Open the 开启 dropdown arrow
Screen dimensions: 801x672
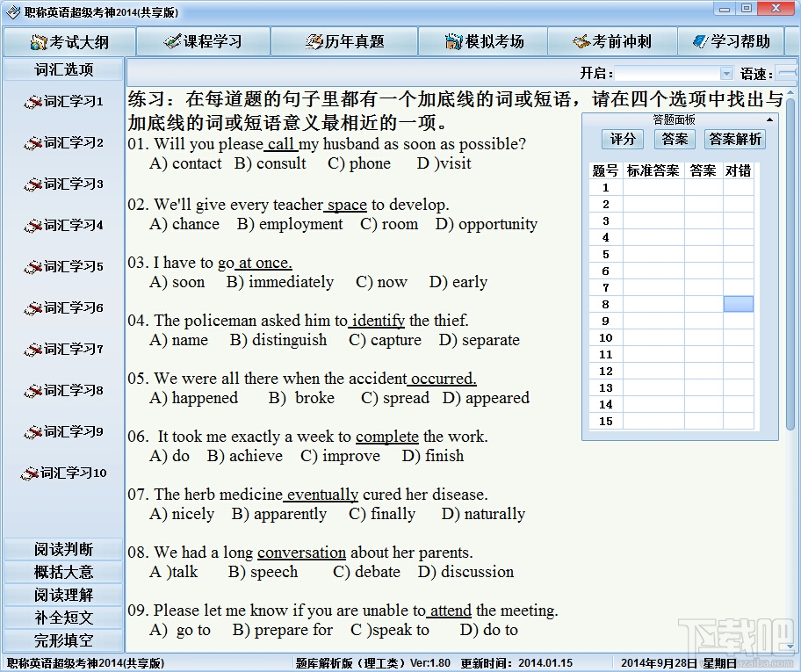(725, 74)
